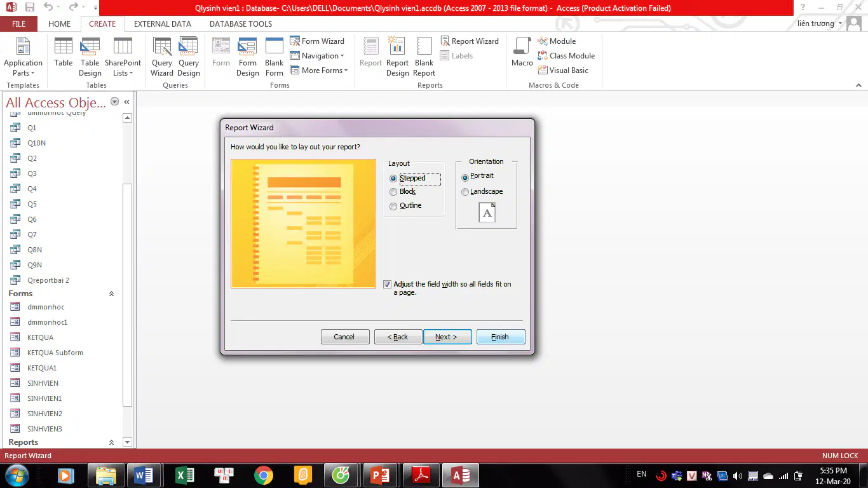The height and width of the screenshot is (488, 868).
Task: Open SharePoint Lists menu
Action: coord(123,57)
